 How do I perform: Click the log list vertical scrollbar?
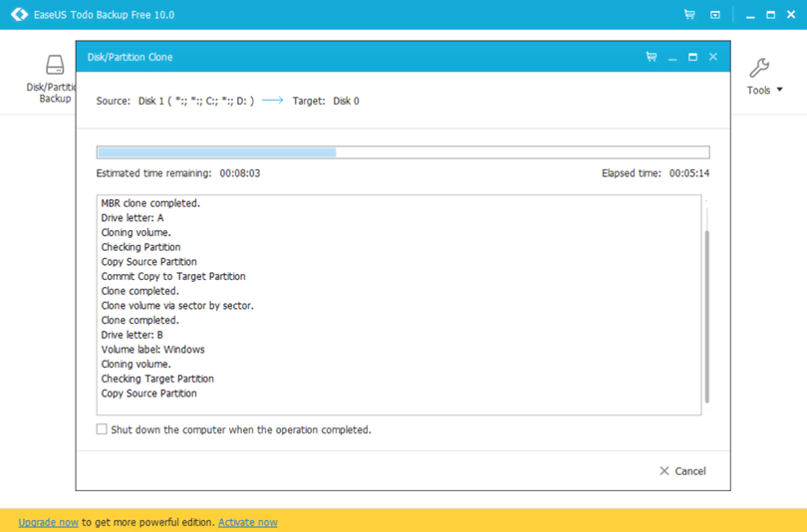pos(706,317)
